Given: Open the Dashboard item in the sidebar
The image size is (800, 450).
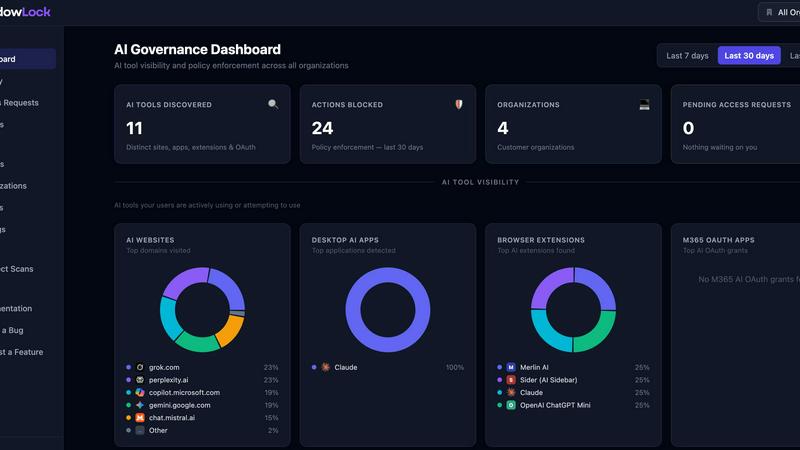Looking at the screenshot, I should pyautogui.click(x=26, y=59).
